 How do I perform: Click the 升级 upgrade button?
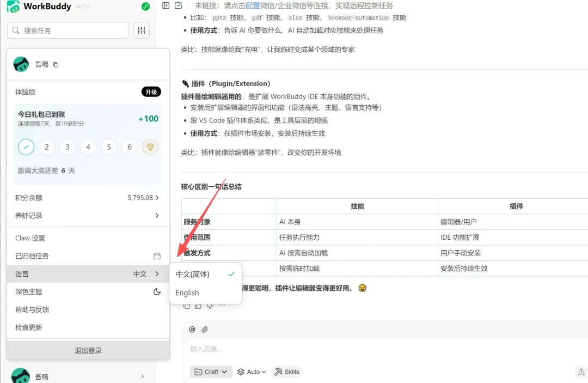pyautogui.click(x=151, y=92)
